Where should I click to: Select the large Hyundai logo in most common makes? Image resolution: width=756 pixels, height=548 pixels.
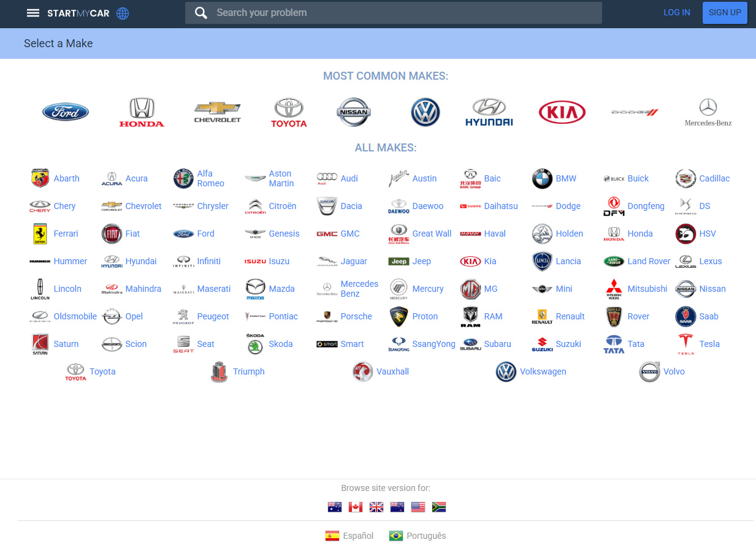(489, 112)
